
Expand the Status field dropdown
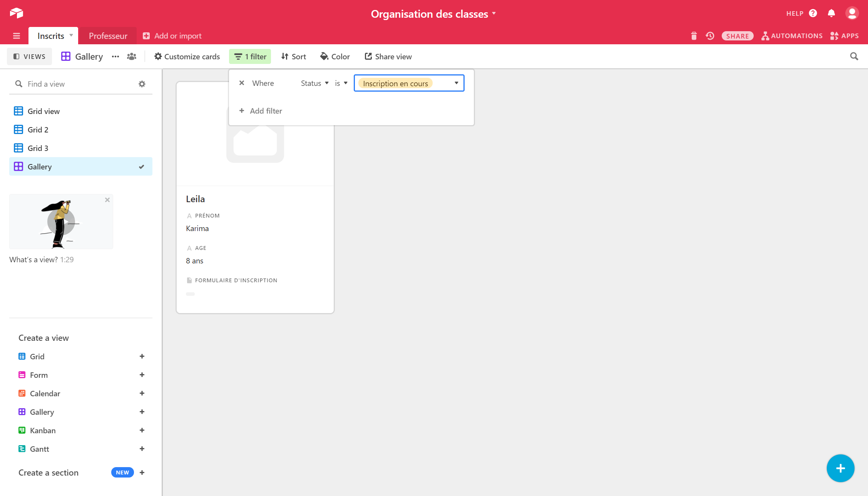pos(314,83)
